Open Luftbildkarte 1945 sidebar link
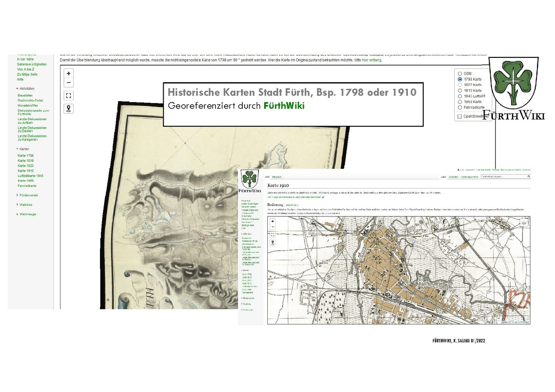 coord(31,176)
